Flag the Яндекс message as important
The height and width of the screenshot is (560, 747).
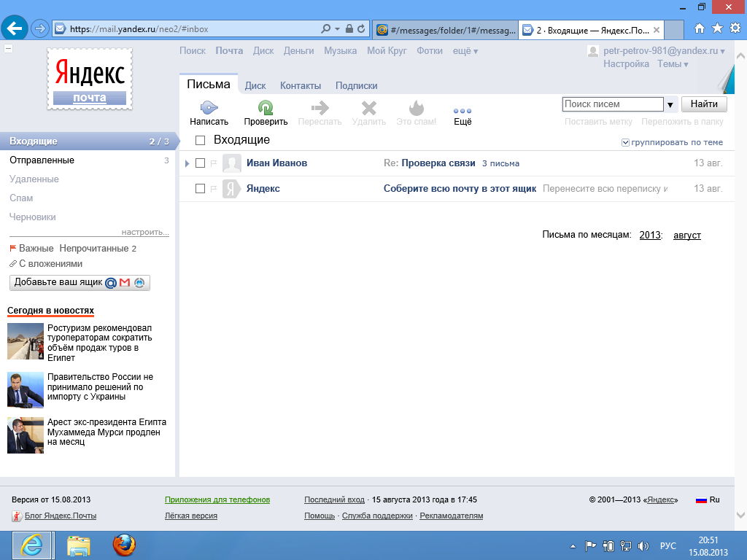214,189
